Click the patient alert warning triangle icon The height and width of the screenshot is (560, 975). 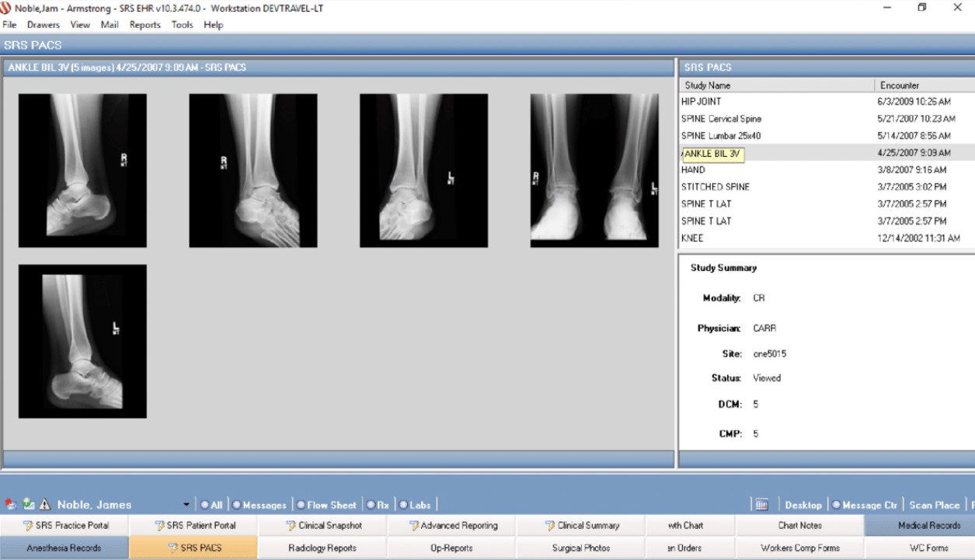pos(46,504)
